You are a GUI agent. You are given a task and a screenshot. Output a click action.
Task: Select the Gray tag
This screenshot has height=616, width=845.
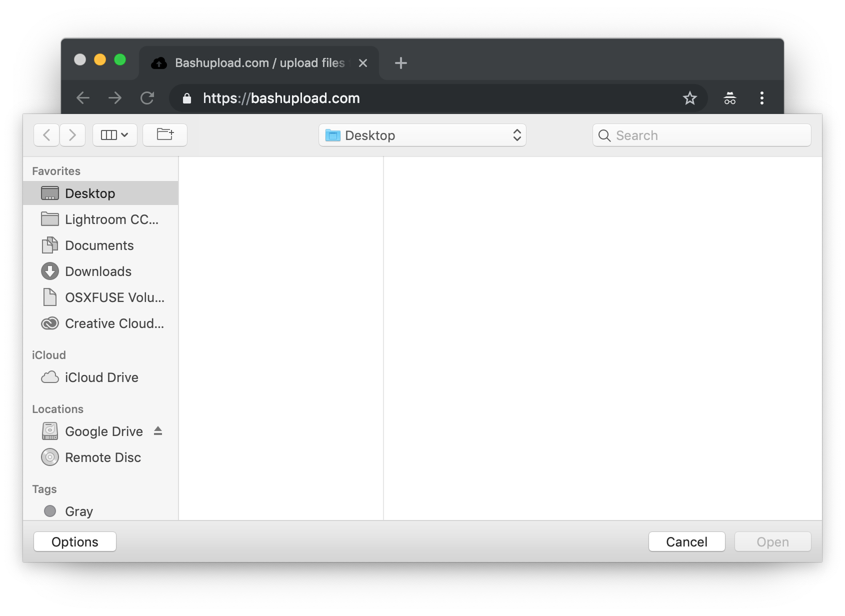[100, 511]
